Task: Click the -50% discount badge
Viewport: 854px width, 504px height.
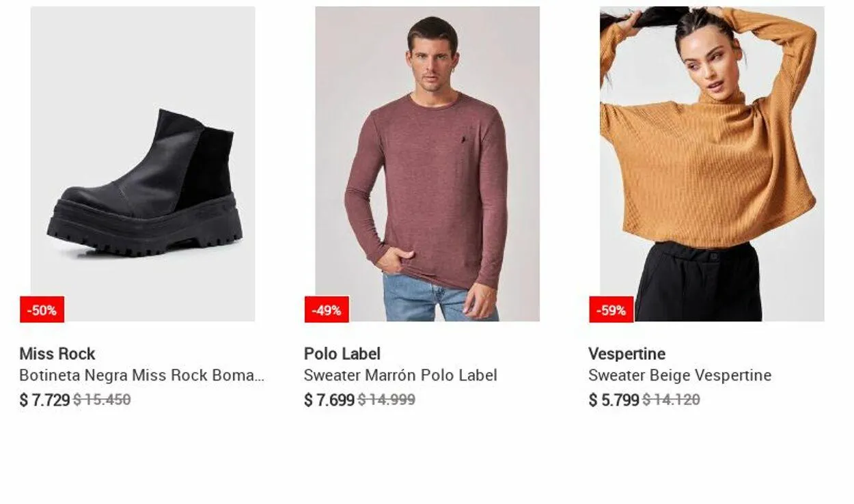Action: tap(42, 310)
